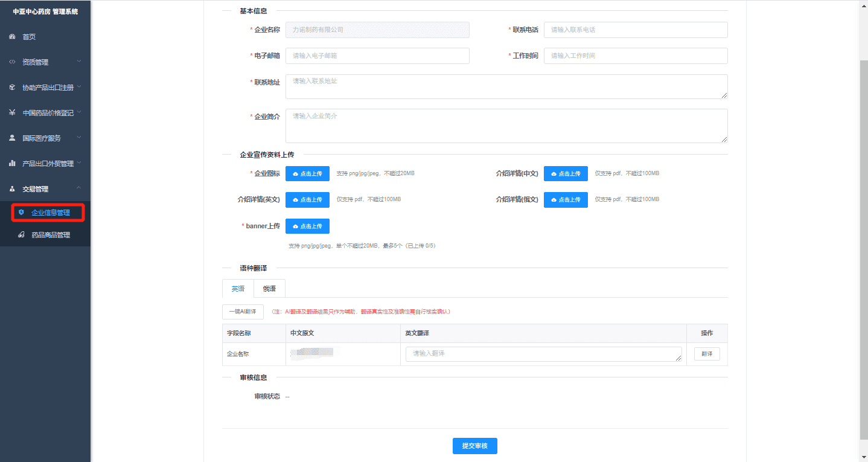Click the 中国药品价格登记 yen icon
This screenshot has height=462, width=868.
pyautogui.click(x=12, y=112)
